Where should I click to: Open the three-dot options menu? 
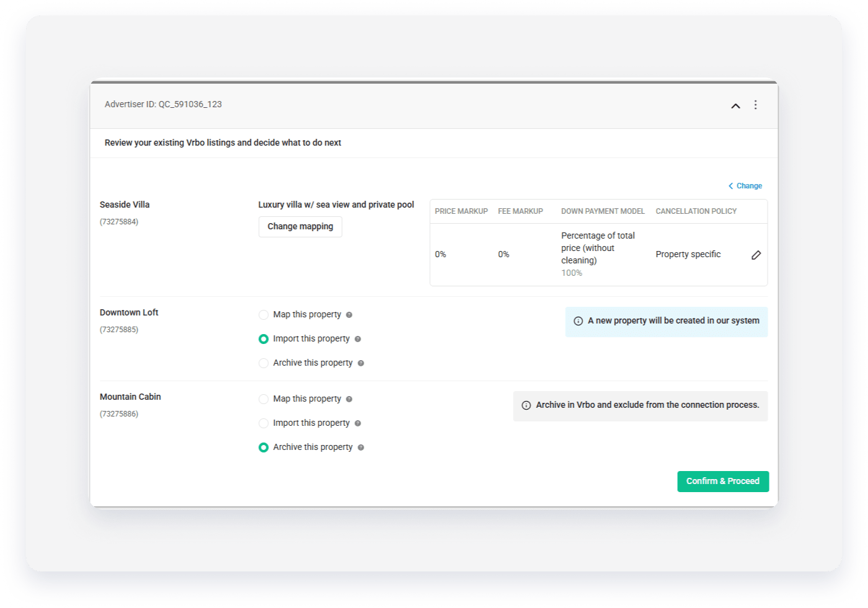coord(755,105)
